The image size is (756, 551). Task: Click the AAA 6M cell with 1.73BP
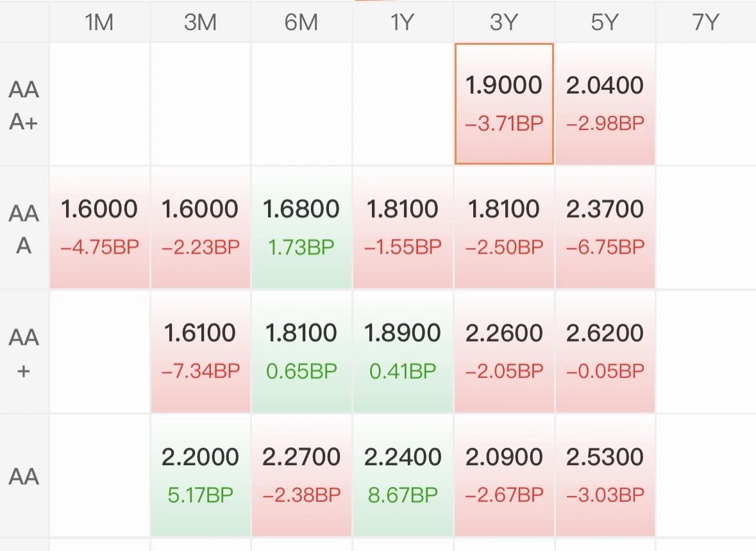(301, 227)
